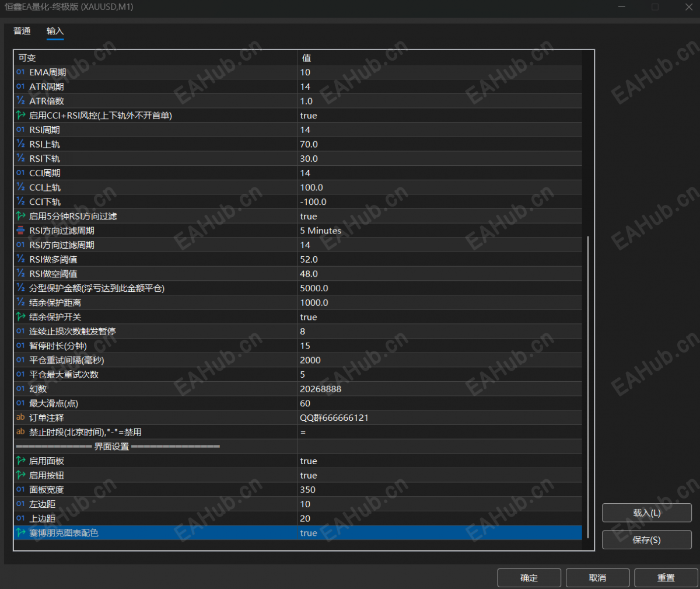Click the 重置 button
This screenshot has height=589, width=700.
coord(666,578)
